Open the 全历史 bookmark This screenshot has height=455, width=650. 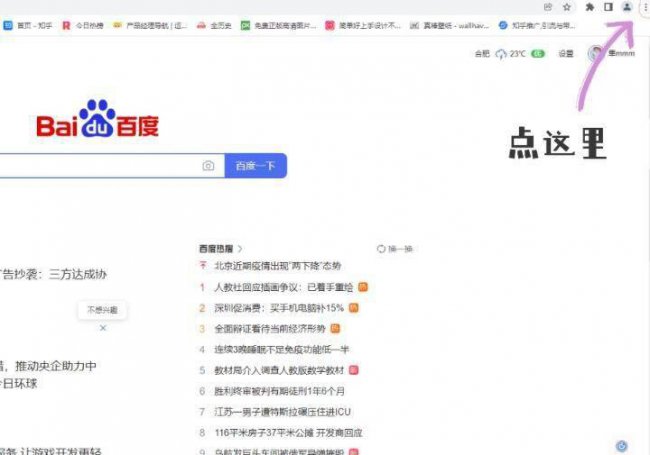point(214,26)
